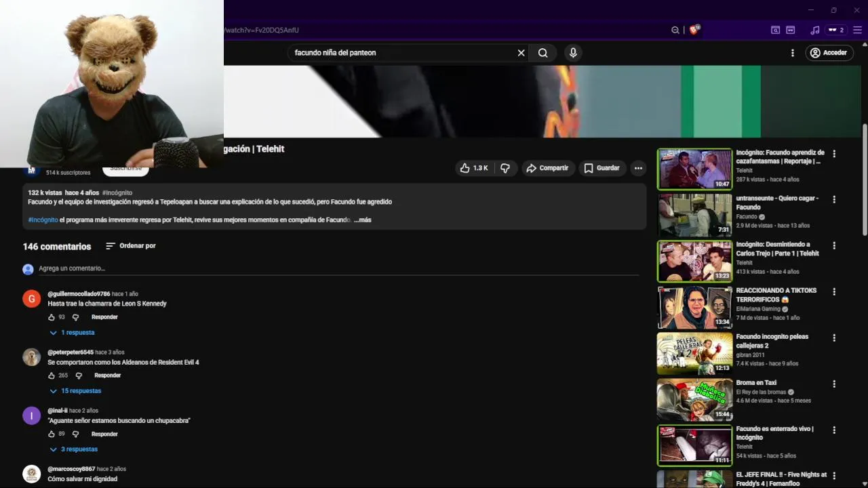Expand '1 respuesta' replies
The height and width of the screenshot is (488, 868).
[72, 333]
